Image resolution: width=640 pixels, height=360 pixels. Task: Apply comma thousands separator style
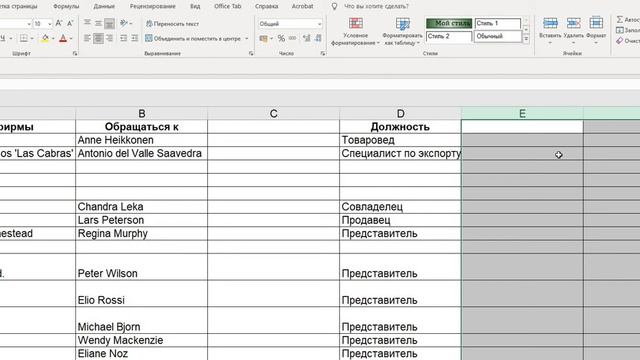[x=293, y=39]
